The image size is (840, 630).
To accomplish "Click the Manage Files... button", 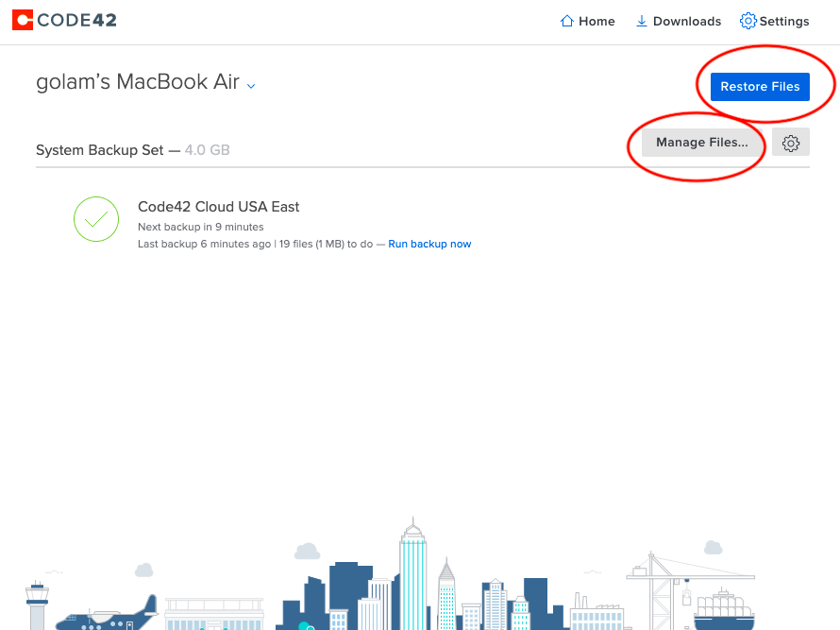I will coord(702,143).
